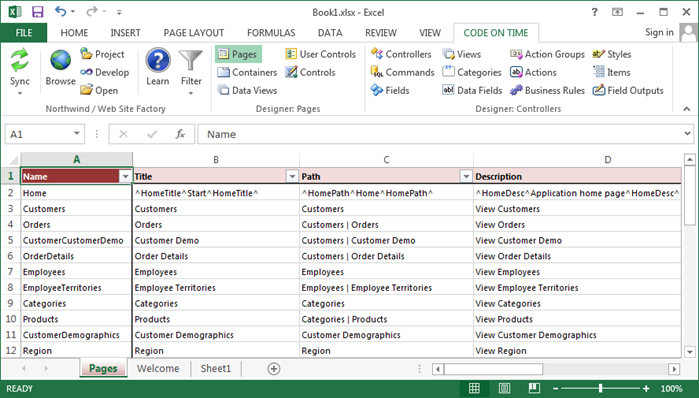Viewport: 699px width, 398px height.
Task: Open the Items designer item
Action: pos(611,72)
